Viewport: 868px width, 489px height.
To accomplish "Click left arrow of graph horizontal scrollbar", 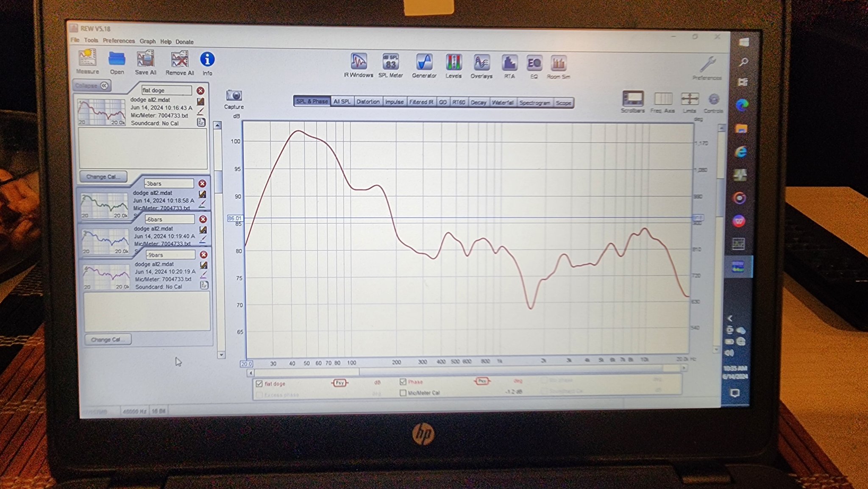I will coord(250,373).
